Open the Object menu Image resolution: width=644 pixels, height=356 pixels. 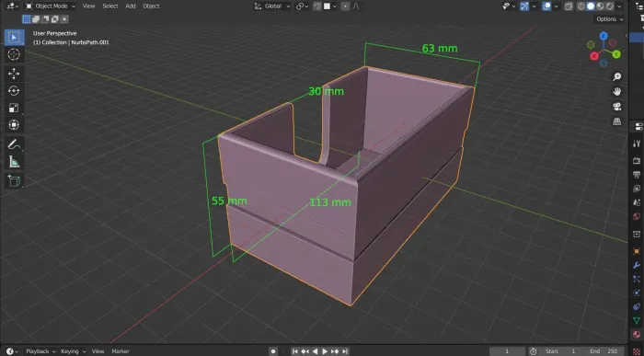tap(151, 6)
